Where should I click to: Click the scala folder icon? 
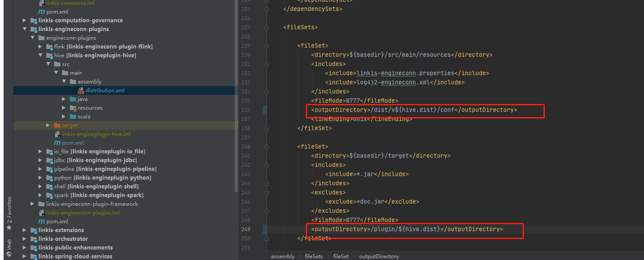[x=73, y=117]
